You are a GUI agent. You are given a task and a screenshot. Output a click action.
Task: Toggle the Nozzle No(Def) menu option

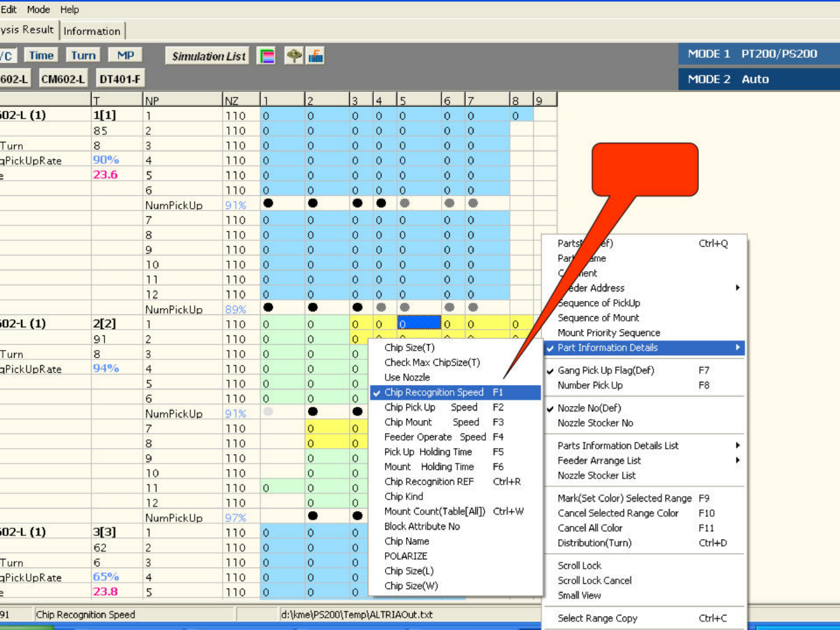(589, 408)
